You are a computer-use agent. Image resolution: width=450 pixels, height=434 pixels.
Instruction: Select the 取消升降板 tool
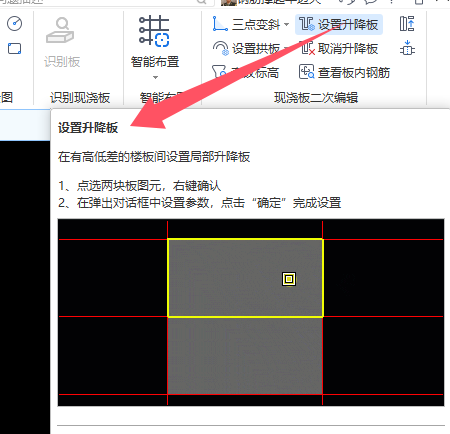pos(339,49)
